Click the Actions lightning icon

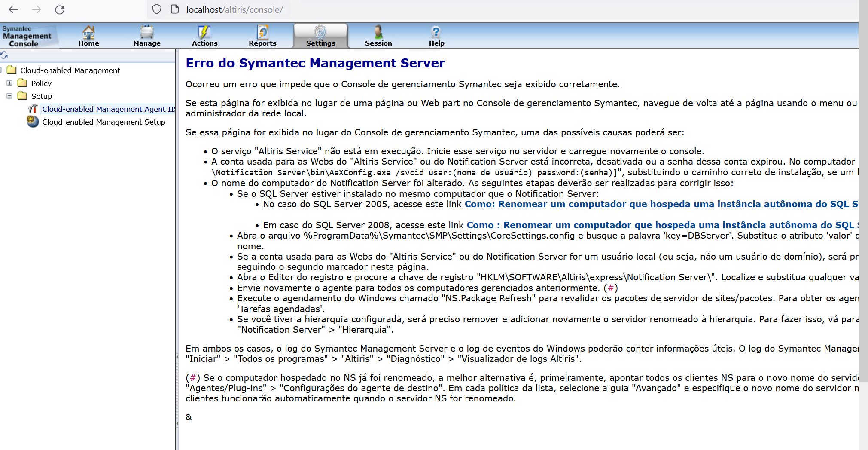tap(204, 32)
